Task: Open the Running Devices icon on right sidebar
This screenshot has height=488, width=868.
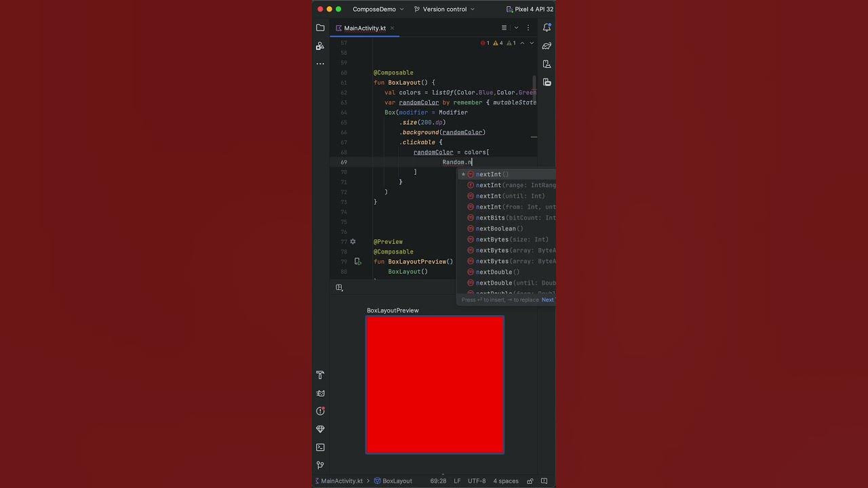Action: pyautogui.click(x=547, y=82)
